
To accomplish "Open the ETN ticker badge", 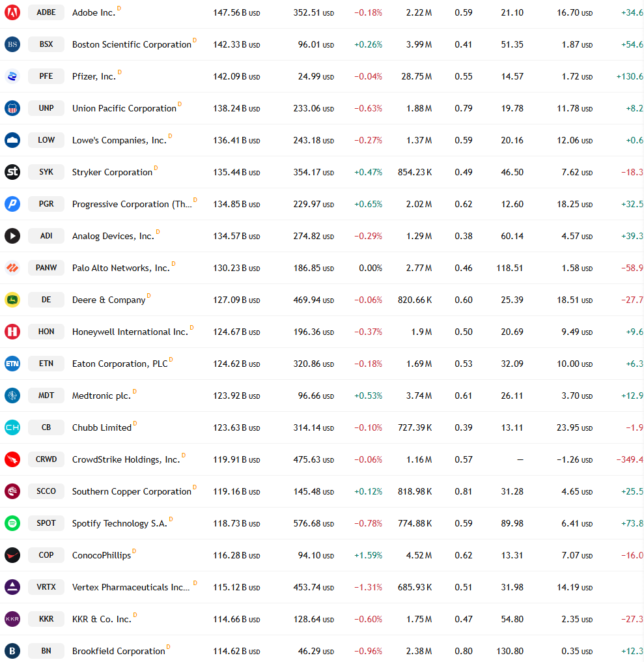I will [46, 364].
